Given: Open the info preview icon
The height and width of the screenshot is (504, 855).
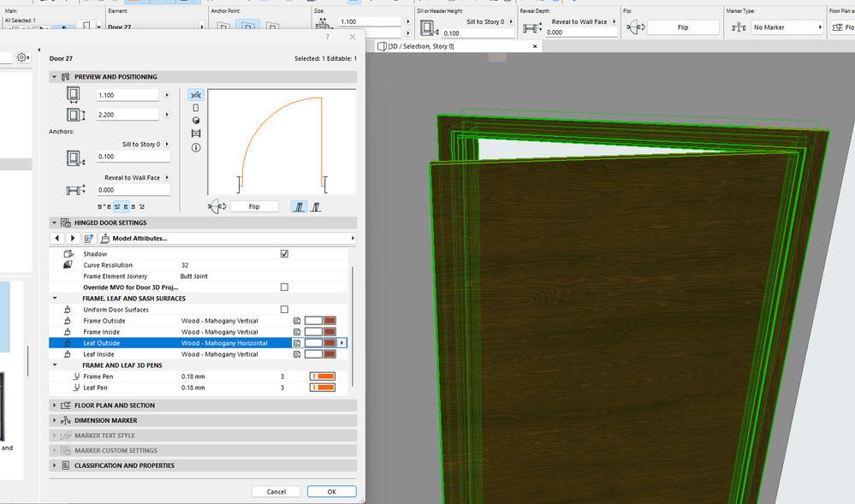Looking at the screenshot, I should coord(196,147).
